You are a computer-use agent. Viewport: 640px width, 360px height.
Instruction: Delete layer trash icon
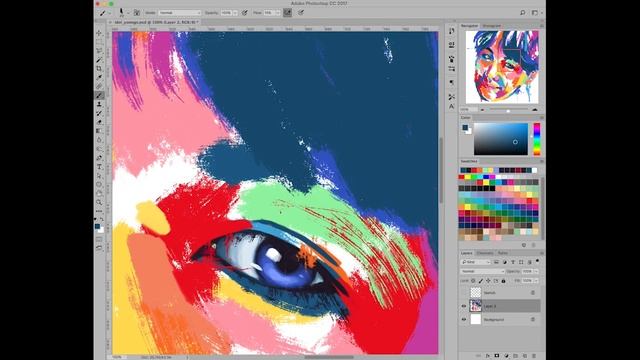coord(534,356)
